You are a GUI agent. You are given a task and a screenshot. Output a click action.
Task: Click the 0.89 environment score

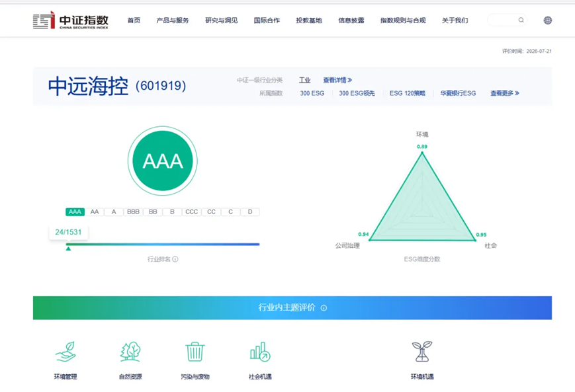tap(422, 147)
